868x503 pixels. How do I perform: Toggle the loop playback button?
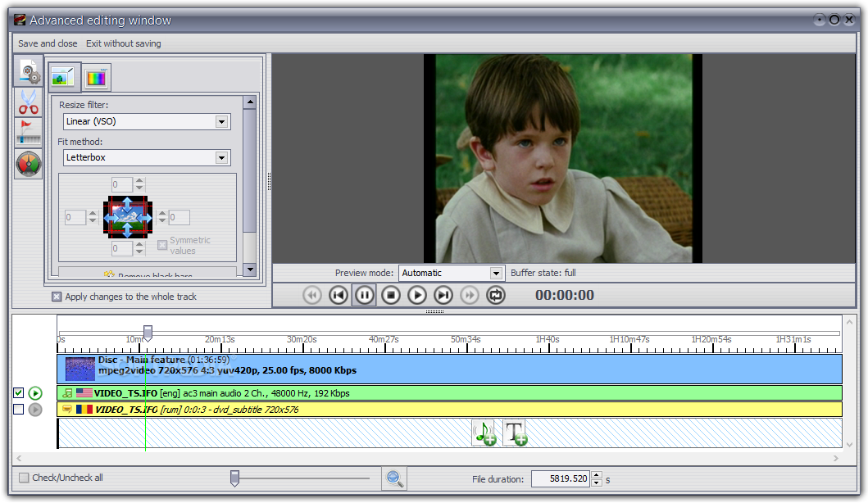point(496,295)
